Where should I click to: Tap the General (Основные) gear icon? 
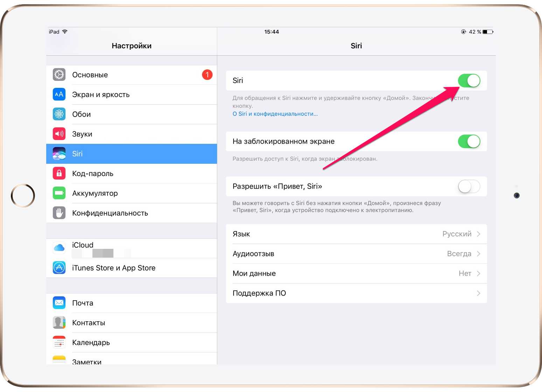coord(59,75)
